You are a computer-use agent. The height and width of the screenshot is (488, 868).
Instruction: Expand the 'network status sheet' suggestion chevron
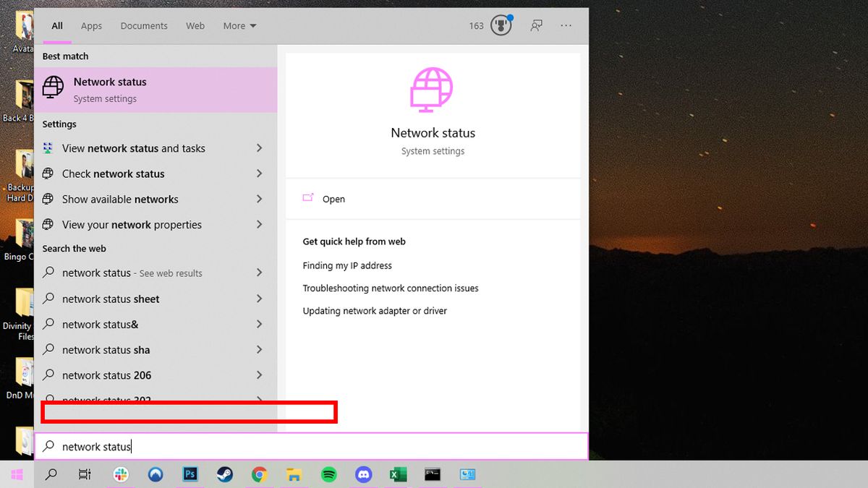tap(259, 299)
